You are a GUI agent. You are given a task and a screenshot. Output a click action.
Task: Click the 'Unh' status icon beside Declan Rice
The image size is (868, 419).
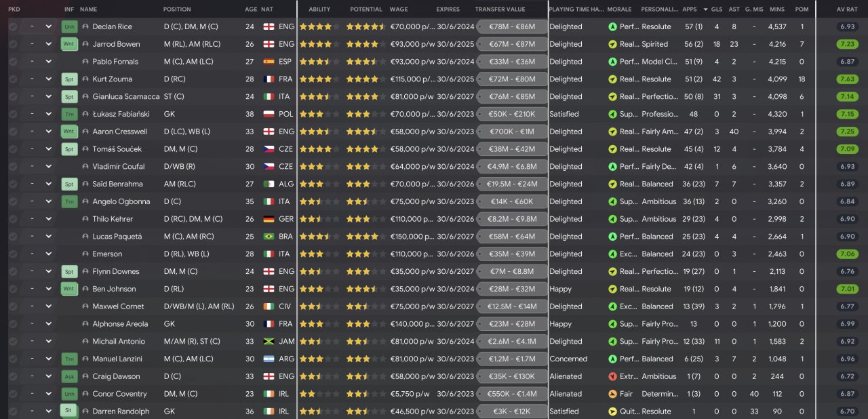click(x=69, y=27)
